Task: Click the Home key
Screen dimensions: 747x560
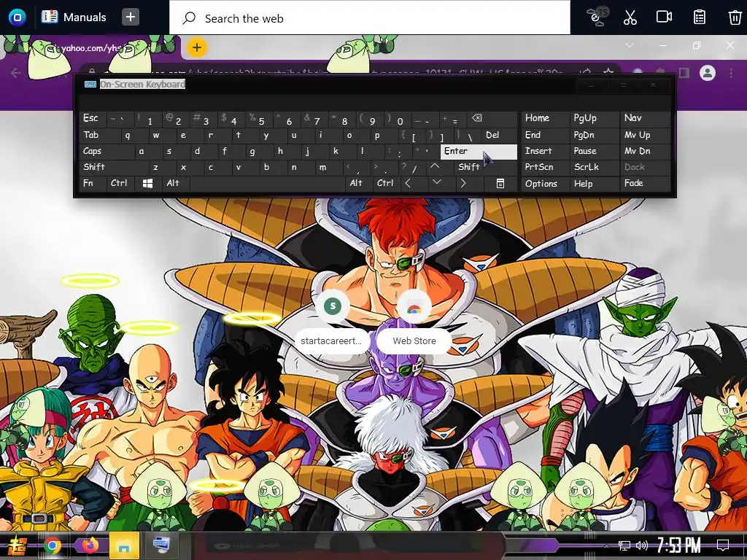Action: (545, 118)
